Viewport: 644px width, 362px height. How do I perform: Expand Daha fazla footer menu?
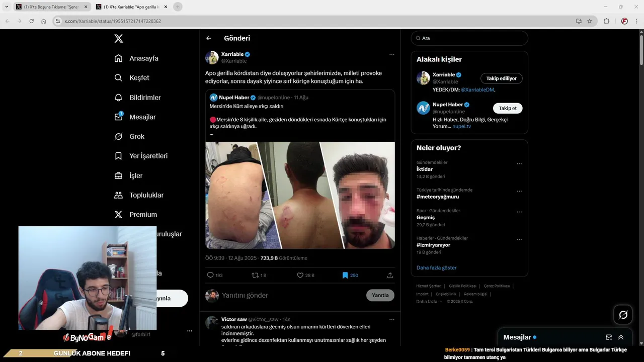click(x=429, y=301)
